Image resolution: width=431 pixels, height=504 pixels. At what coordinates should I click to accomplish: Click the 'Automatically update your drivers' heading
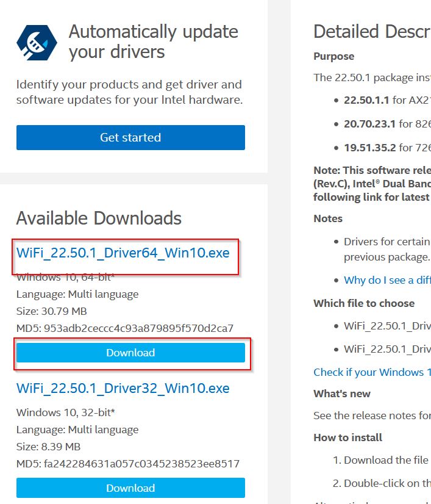click(154, 41)
